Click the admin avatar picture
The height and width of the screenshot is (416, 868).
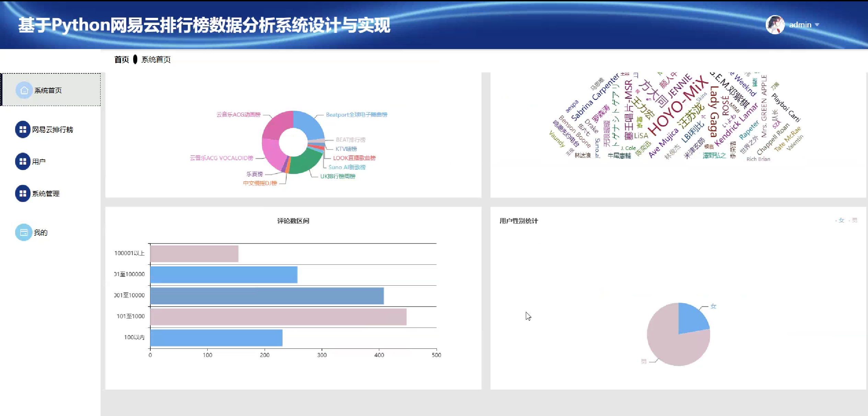pyautogui.click(x=775, y=25)
